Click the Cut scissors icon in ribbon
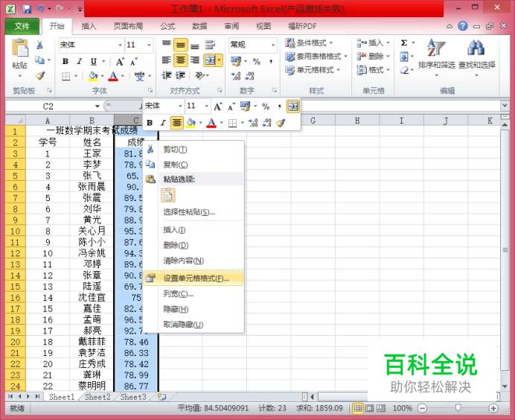 39,45
